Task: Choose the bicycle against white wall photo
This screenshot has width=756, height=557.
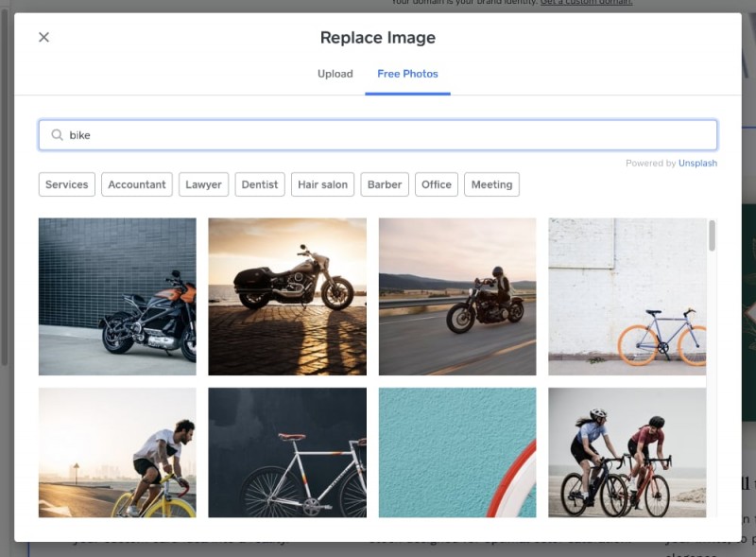Action: (627, 296)
